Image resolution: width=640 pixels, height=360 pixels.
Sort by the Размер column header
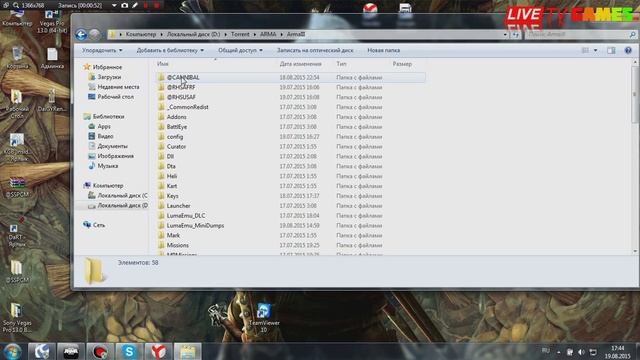pos(402,64)
